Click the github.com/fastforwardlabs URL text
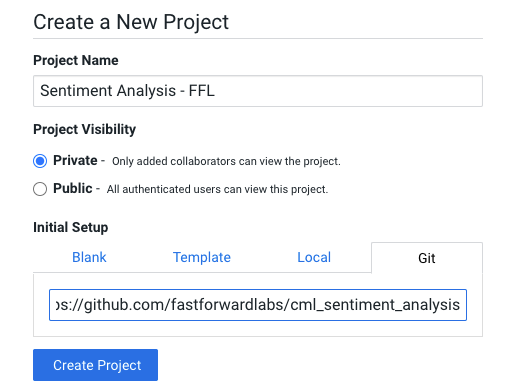This screenshot has height=384, width=524. click(x=258, y=305)
